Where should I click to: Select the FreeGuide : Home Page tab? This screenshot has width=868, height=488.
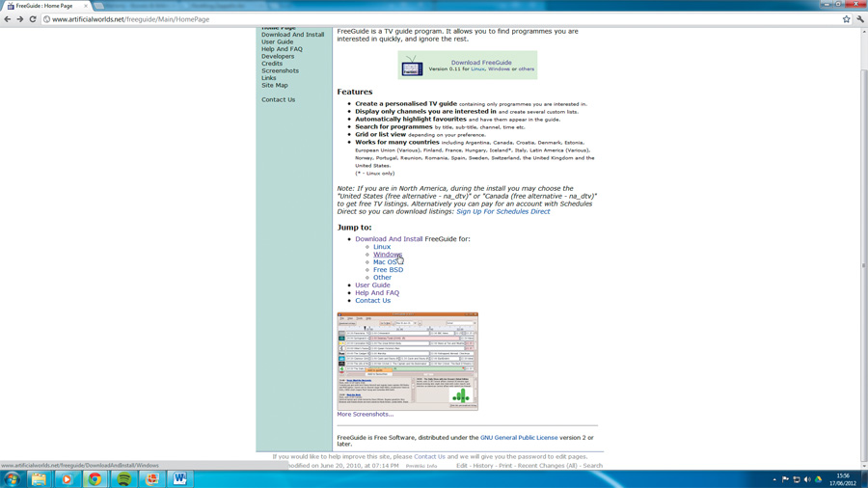(x=47, y=6)
